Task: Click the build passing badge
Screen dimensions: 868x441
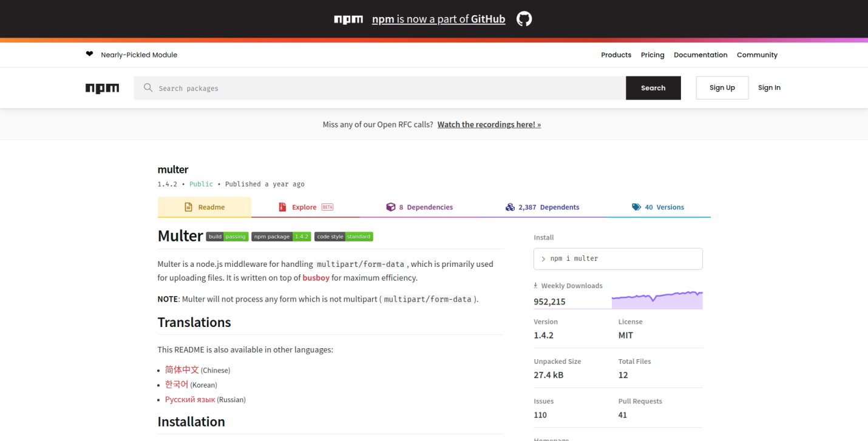Action: [x=227, y=237]
